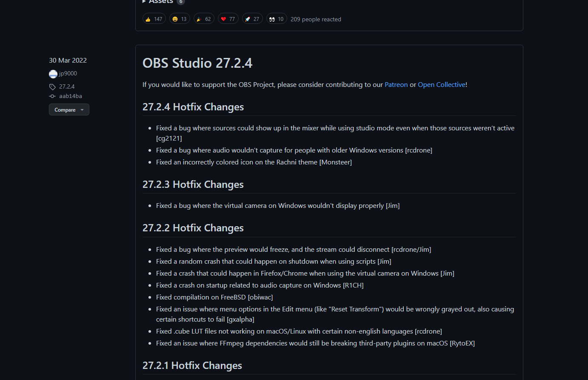Click the laughing face reaction emoji
Screen dimensions: 588x380
[175, 18]
